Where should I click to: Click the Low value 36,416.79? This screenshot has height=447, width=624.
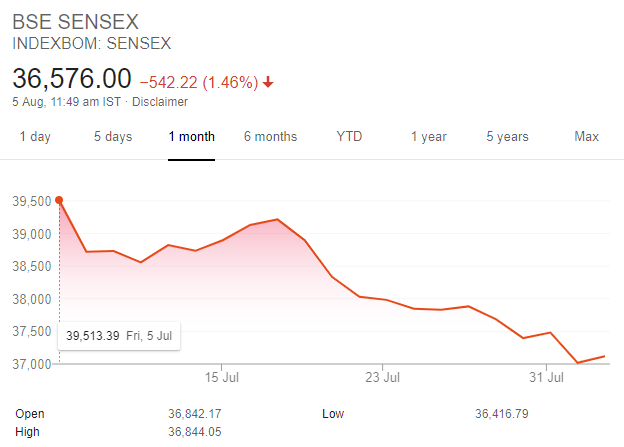click(x=502, y=414)
